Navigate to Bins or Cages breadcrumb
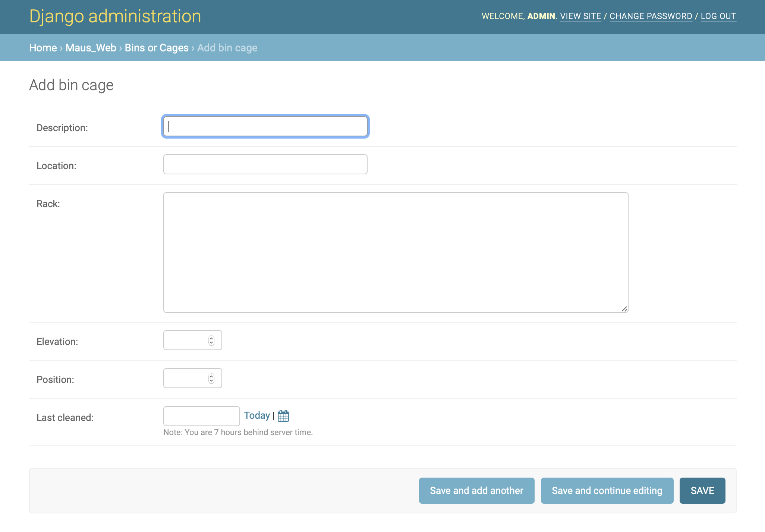This screenshot has width=765, height=532. [157, 48]
